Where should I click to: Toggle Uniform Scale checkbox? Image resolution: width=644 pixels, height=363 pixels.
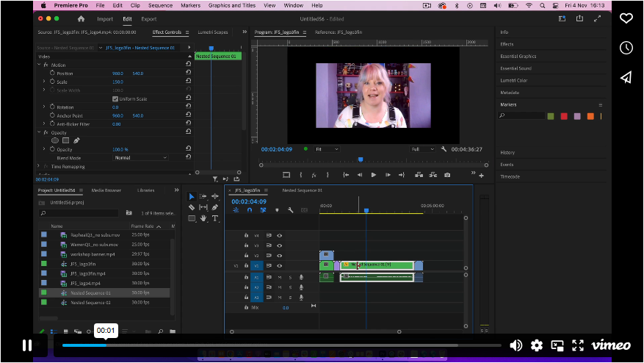click(115, 98)
